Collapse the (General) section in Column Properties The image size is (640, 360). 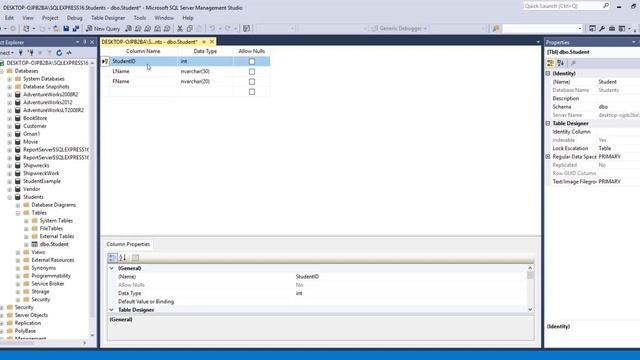[x=111, y=269]
